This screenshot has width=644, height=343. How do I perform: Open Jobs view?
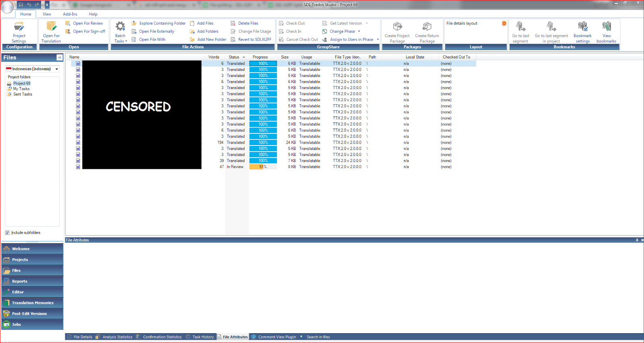(32, 324)
